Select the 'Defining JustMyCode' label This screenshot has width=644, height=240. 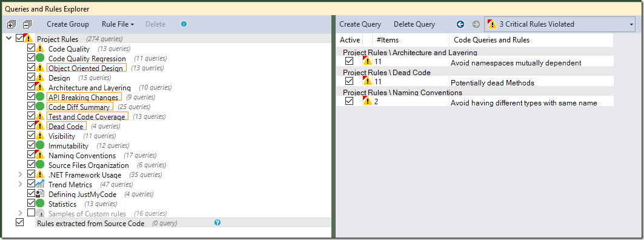coord(82,195)
